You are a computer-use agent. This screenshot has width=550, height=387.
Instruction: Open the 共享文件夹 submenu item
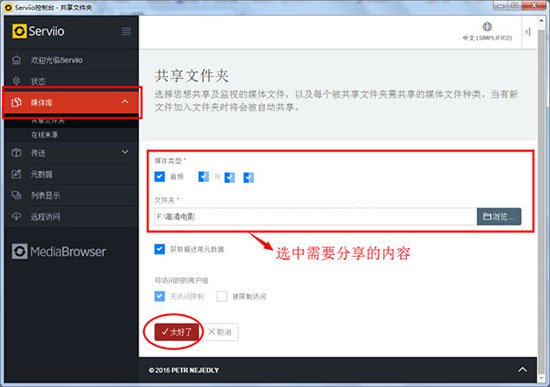pyautogui.click(x=48, y=121)
